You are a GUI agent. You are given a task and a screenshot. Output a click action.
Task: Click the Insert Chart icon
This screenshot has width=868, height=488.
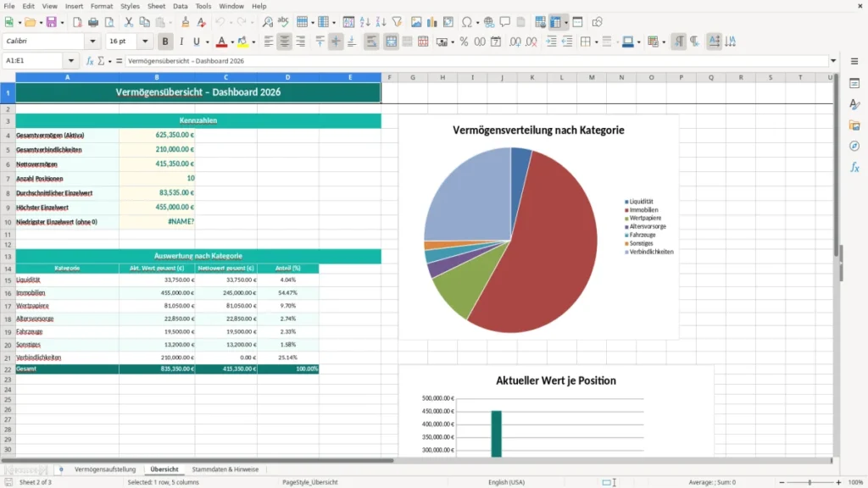431,22
